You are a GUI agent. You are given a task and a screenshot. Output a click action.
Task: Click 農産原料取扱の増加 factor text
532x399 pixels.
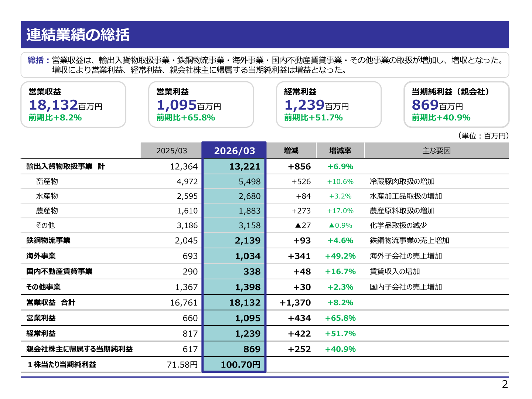pyautogui.click(x=402, y=211)
